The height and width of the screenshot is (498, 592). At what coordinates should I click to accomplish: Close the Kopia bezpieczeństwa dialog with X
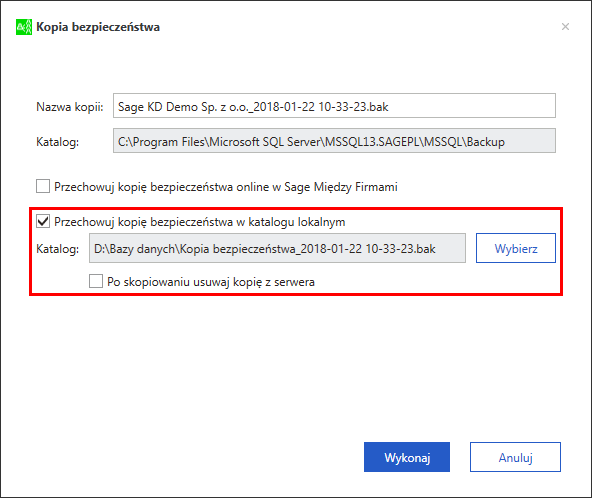point(565,27)
